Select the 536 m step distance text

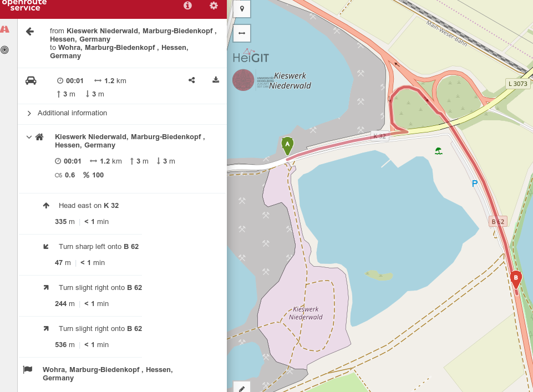click(x=64, y=345)
